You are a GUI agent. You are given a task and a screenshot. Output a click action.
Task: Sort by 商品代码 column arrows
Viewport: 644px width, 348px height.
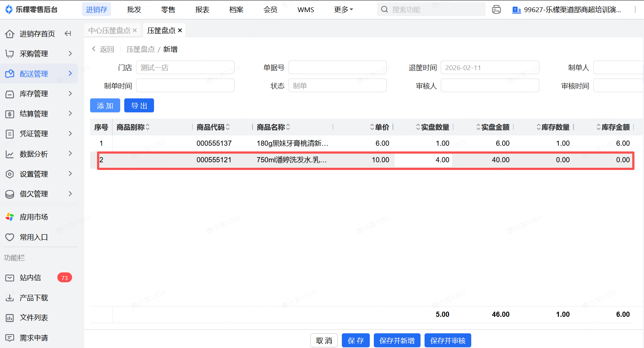click(228, 127)
